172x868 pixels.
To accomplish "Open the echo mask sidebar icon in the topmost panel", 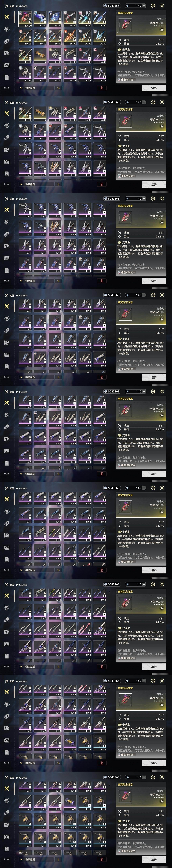I will pyautogui.click(x=6, y=29).
